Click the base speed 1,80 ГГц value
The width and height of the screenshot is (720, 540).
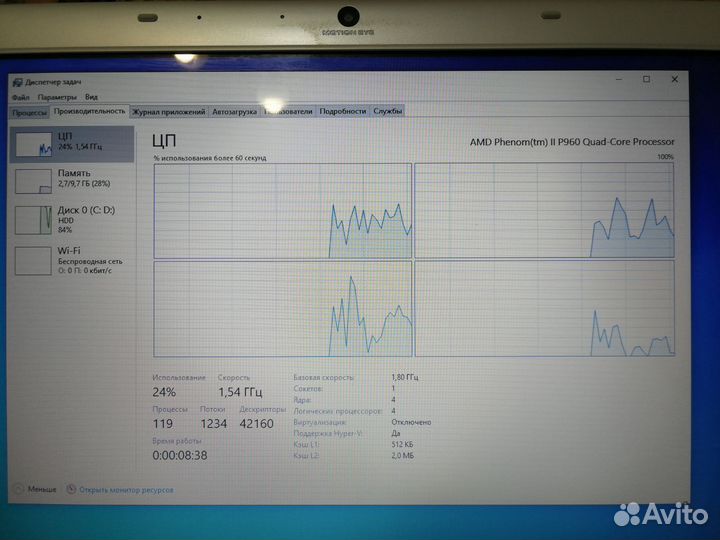(x=405, y=377)
